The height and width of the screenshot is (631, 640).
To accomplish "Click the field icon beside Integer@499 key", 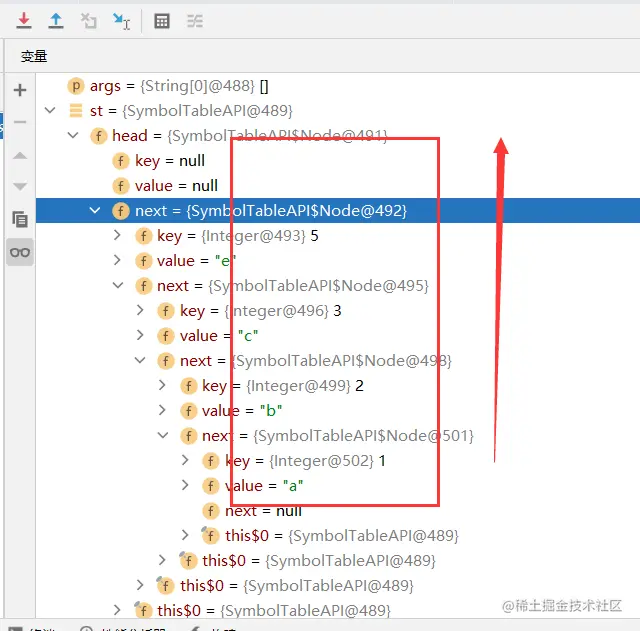I will 189,386.
